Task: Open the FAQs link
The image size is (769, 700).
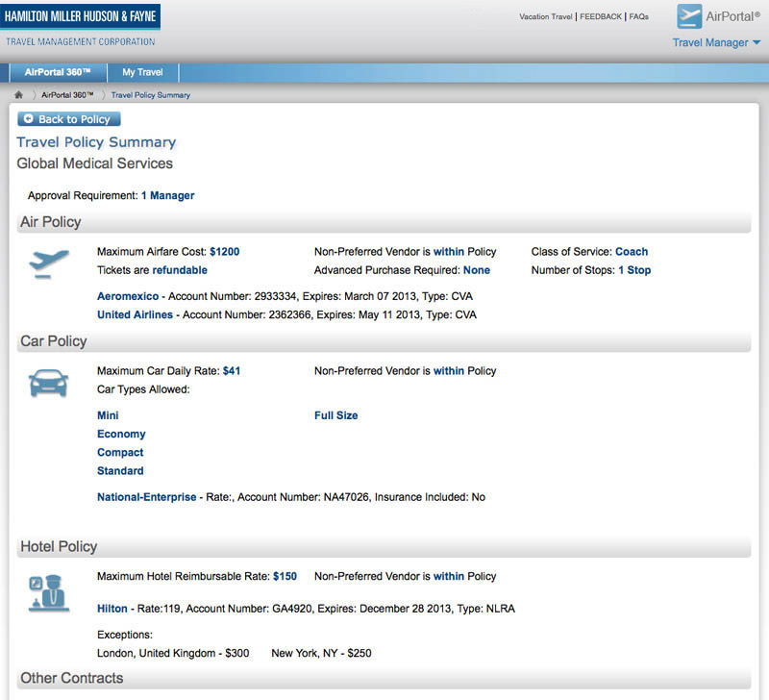Action: [x=638, y=16]
